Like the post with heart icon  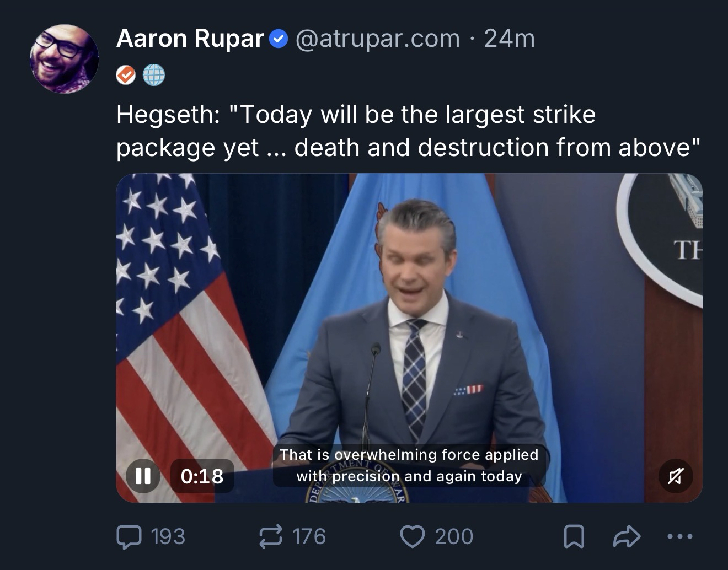(412, 536)
